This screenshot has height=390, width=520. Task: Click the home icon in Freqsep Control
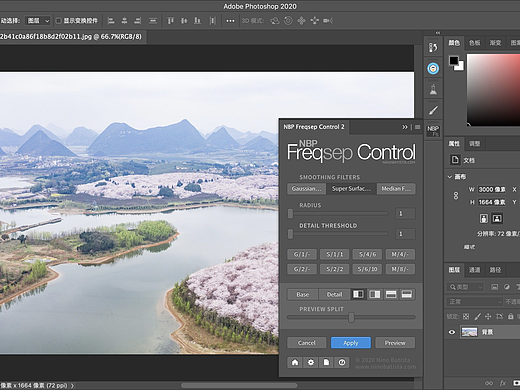pyautogui.click(x=295, y=362)
